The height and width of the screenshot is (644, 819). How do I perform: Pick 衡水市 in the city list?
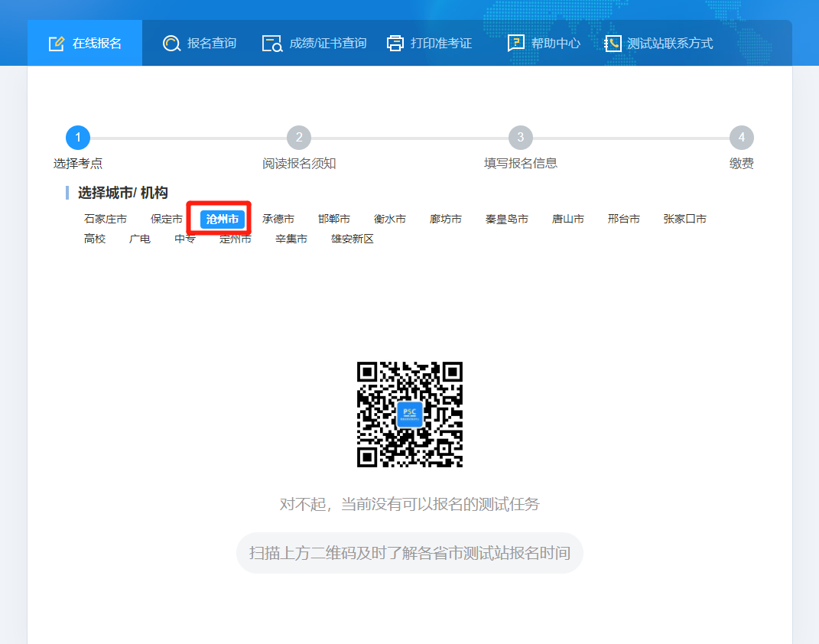[390, 219]
